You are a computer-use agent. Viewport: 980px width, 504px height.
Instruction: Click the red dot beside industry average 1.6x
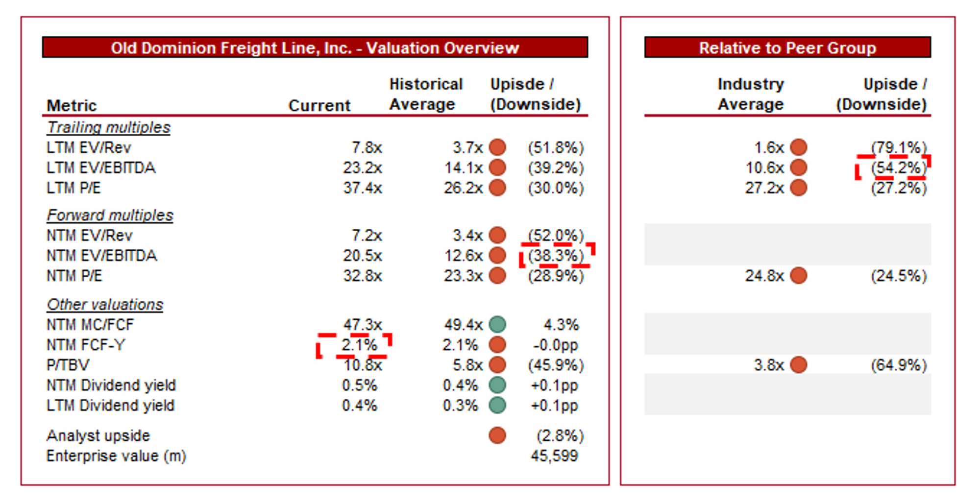(x=798, y=147)
